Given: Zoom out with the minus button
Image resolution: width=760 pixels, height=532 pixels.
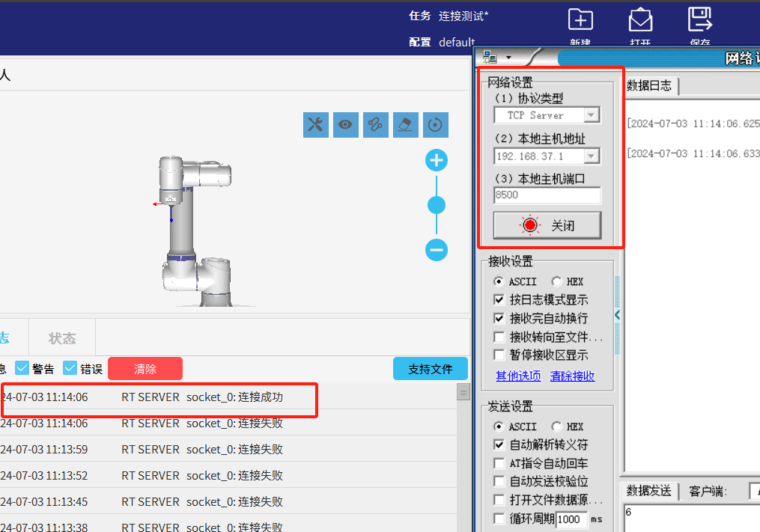Looking at the screenshot, I should [x=437, y=250].
